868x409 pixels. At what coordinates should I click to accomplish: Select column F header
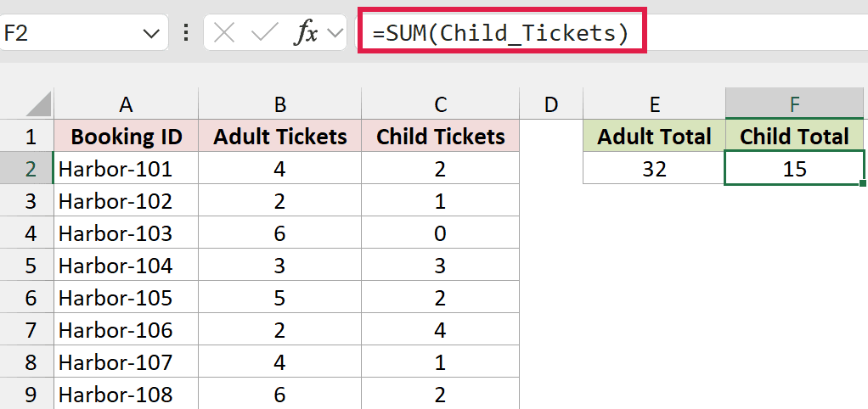coord(794,104)
